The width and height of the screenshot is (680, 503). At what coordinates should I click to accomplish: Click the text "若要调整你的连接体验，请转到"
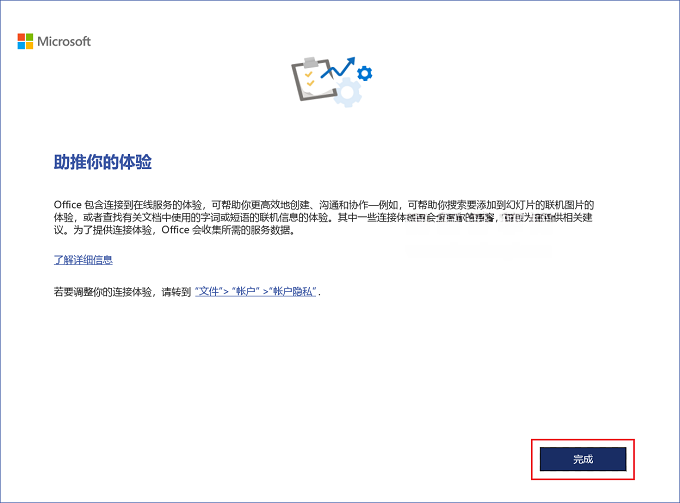pyautogui.click(x=122, y=292)
